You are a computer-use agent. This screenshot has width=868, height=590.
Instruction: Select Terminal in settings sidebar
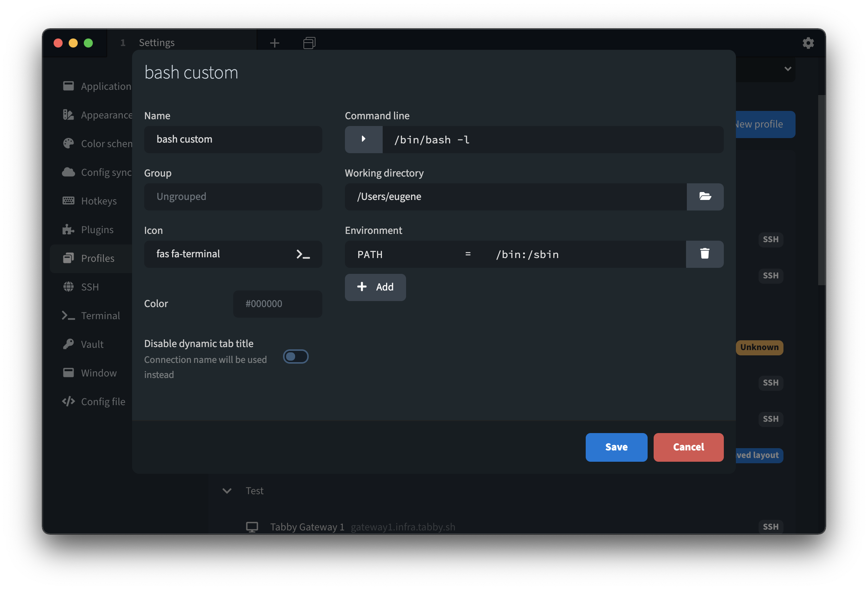click(x=100, y=315)
